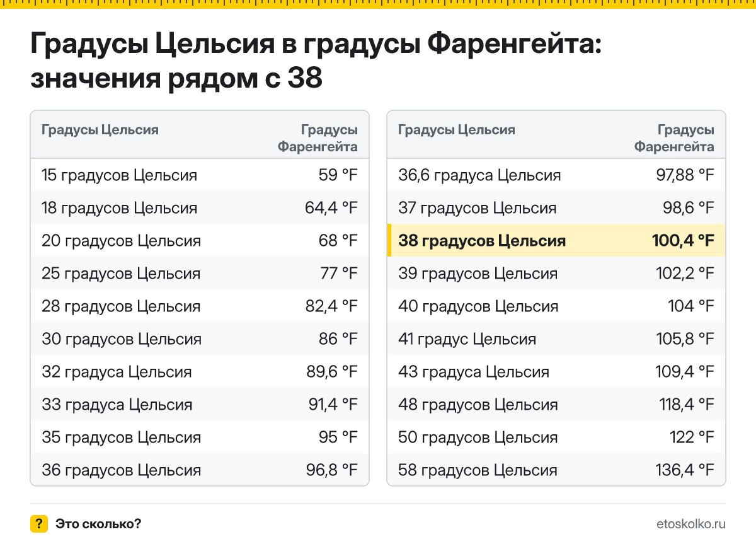Click the 'Это сколько?' label
This screenshot has height=544, width=756.
(98, 524)
